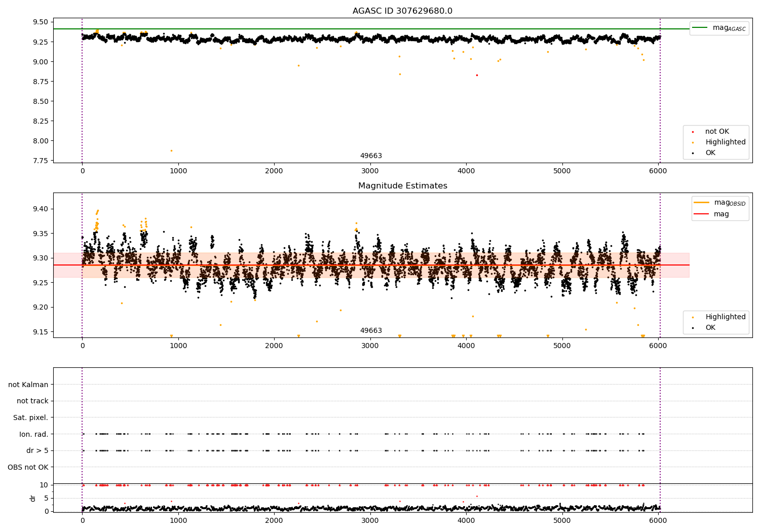
Task: Click the 5 tick on the dr axis
Action: pyautogui.click(x=46, y=498)
